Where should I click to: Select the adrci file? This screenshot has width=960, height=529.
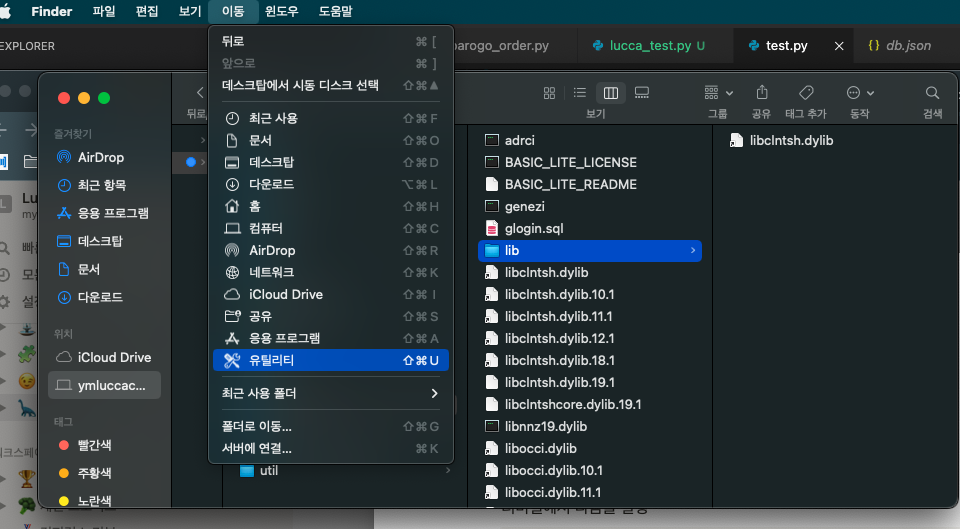pos(590,140)
